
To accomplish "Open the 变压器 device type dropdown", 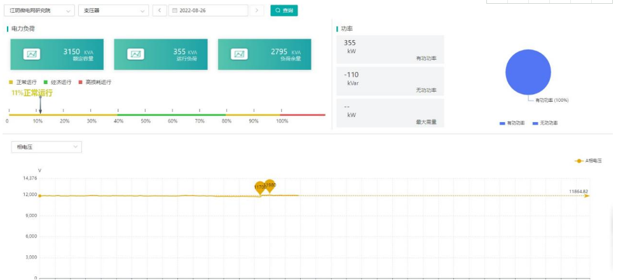I will [x=114, y=11].
